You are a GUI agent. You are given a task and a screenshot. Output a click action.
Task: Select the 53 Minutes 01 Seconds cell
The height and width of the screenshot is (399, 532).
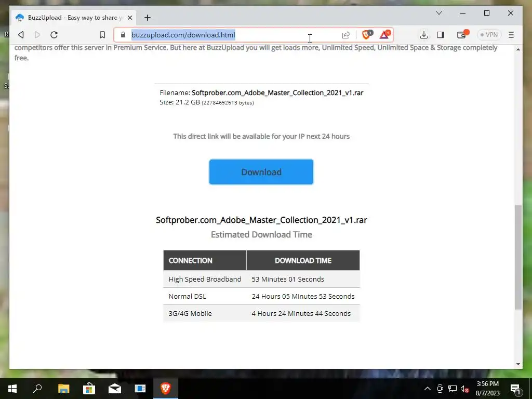[x=303, y=279]
